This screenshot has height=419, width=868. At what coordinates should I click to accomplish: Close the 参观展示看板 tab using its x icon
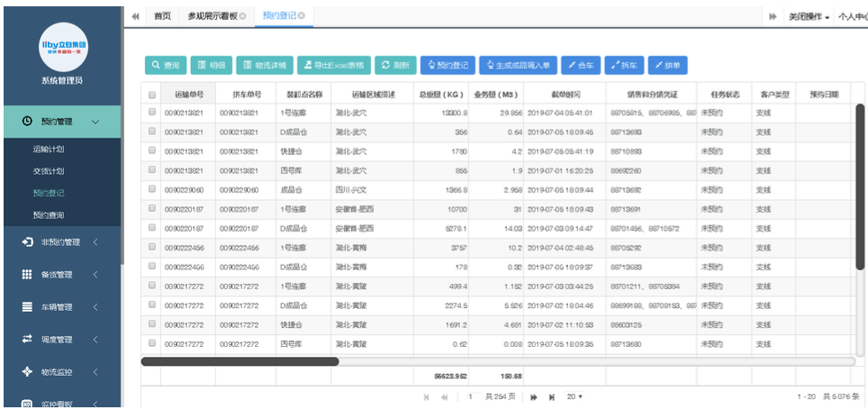(x=244, y=16)
